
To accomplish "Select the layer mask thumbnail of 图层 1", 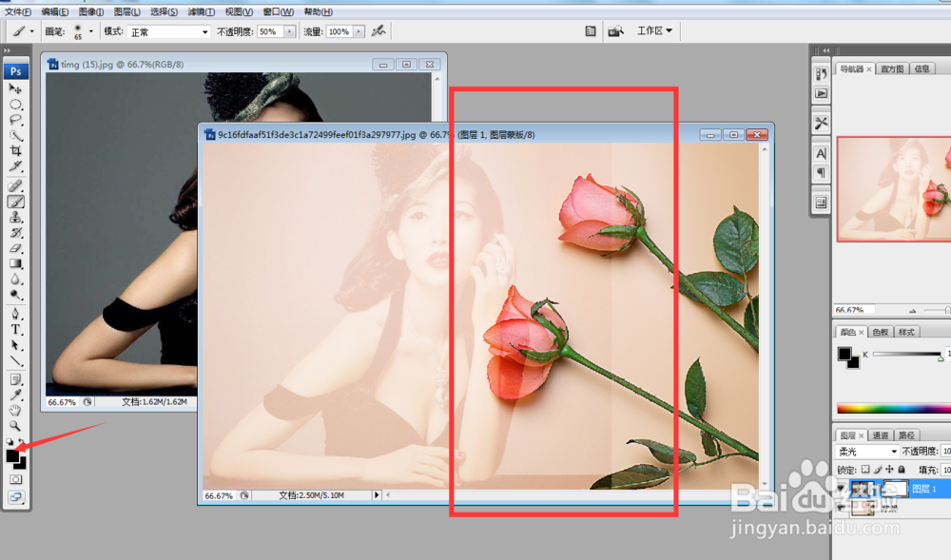I will click(x=895, y=489).
